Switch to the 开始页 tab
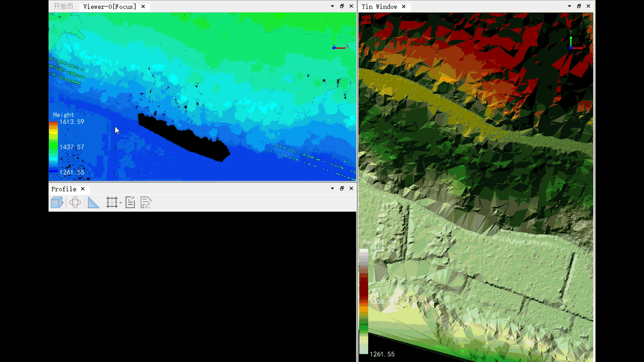The image size is (644, 362). click(63, 6)
